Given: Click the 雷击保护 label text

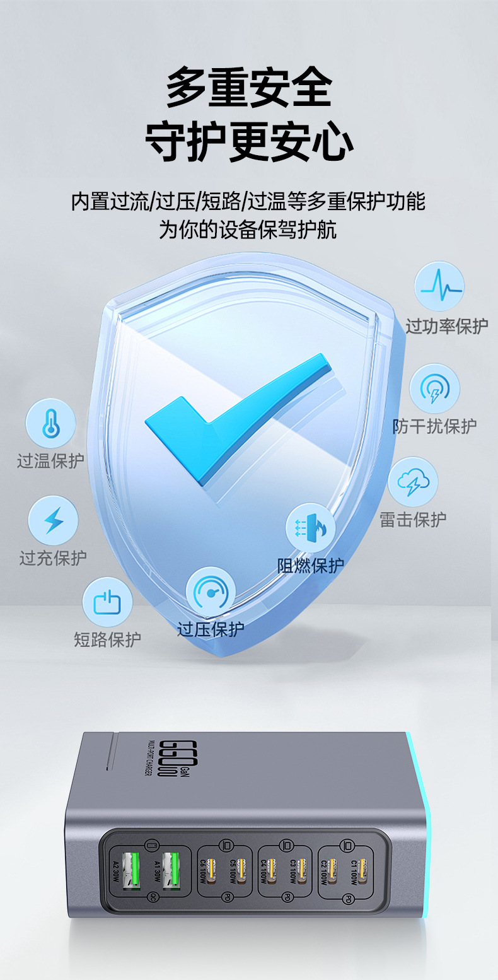Looking at the screenshot, I should (413, 520).
